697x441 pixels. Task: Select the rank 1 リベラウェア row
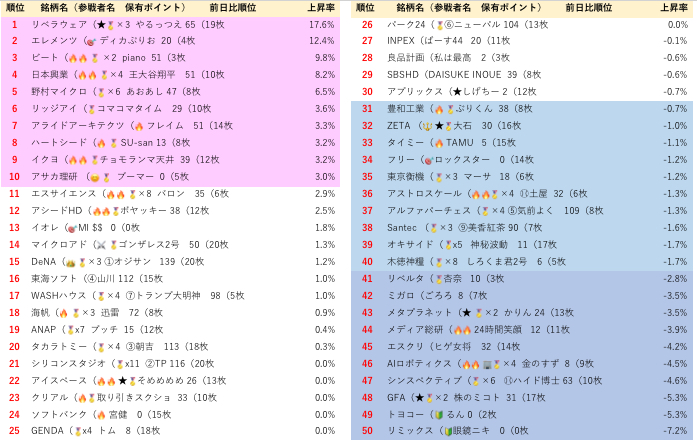171,24
